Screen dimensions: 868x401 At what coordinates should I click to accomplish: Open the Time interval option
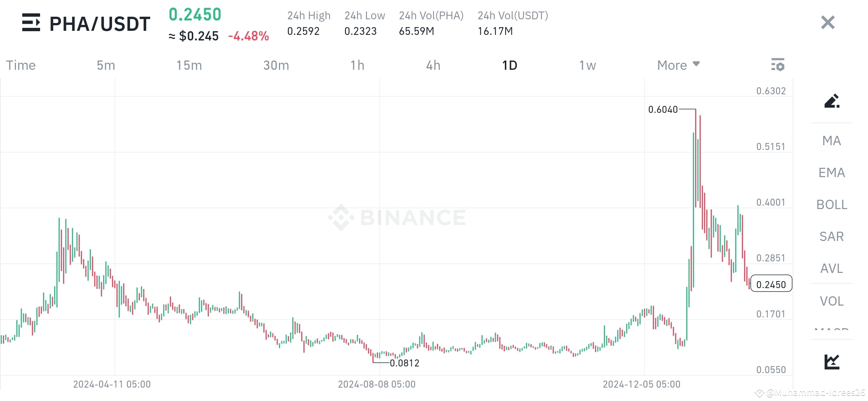[20, 65]
